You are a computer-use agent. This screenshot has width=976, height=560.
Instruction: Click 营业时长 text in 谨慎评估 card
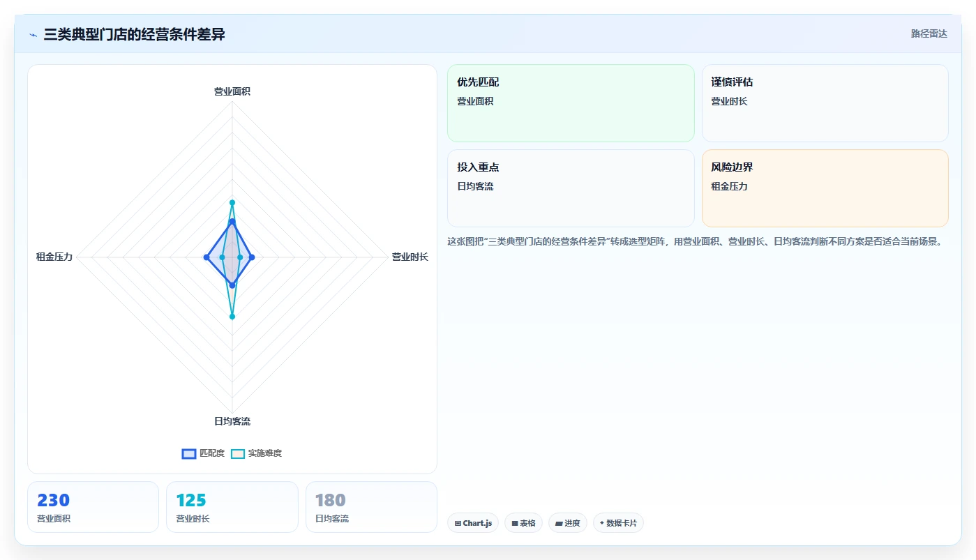click(729, 101)
